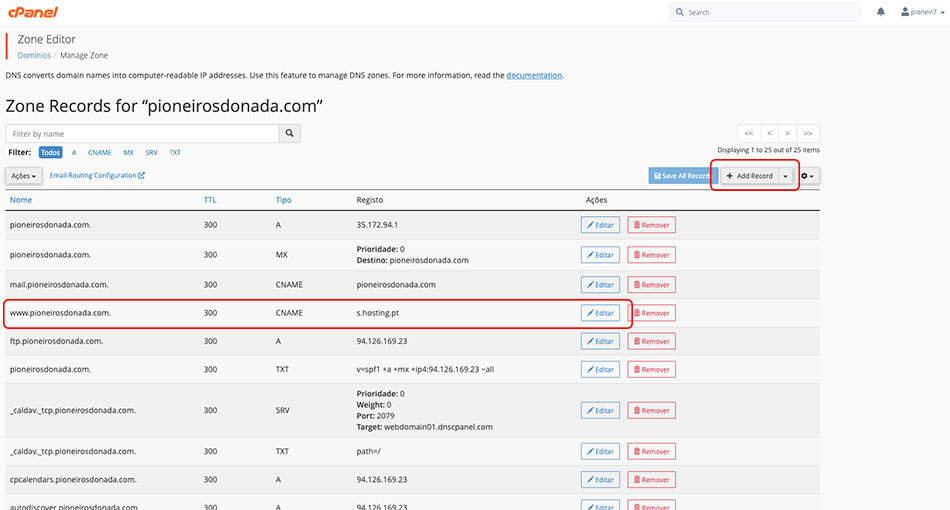The height and width of the screenshot is (510, 950).
Task: Open the Ações dropdown menu
Action: point(24,176)
